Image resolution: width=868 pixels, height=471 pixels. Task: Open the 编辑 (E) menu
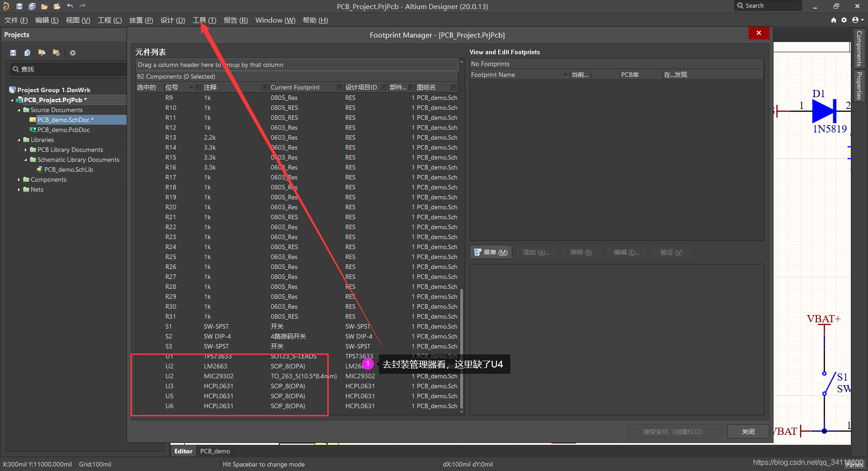pyautogui.click(x=47, y=20)
